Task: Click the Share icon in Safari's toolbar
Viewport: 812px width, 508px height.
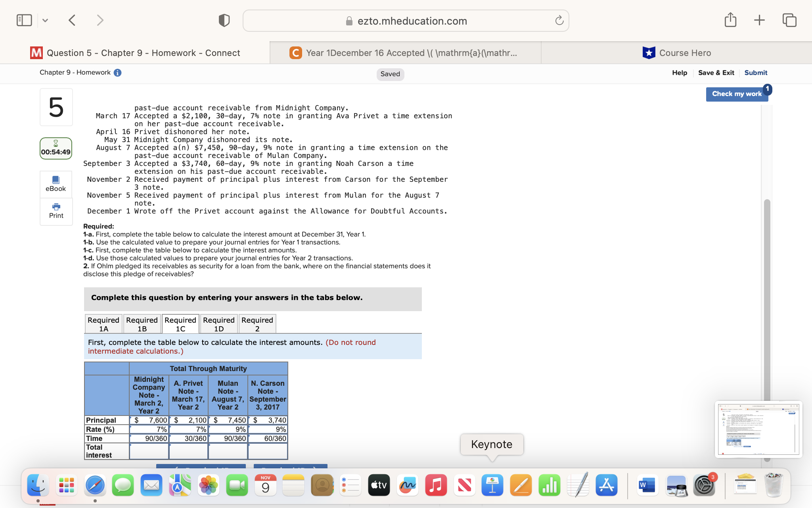Action: coord(730,20)
